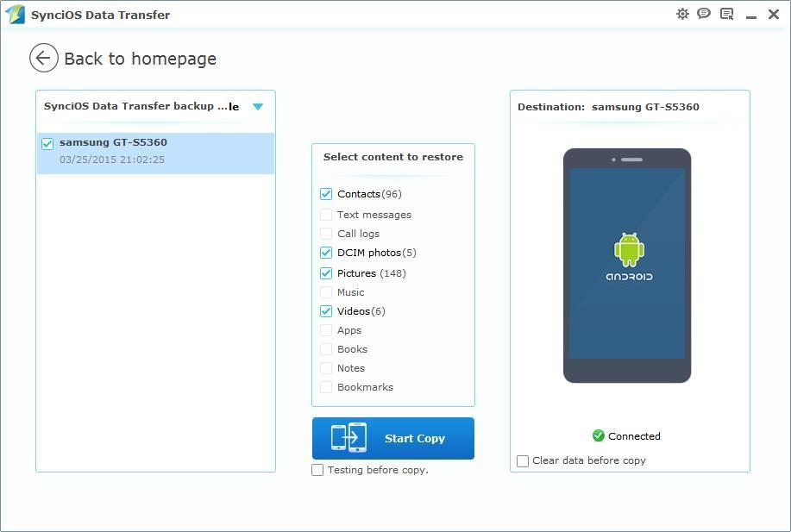Check the Call logs checkbox
This screenshot has height=532, width=791.
tap(326, 233)
